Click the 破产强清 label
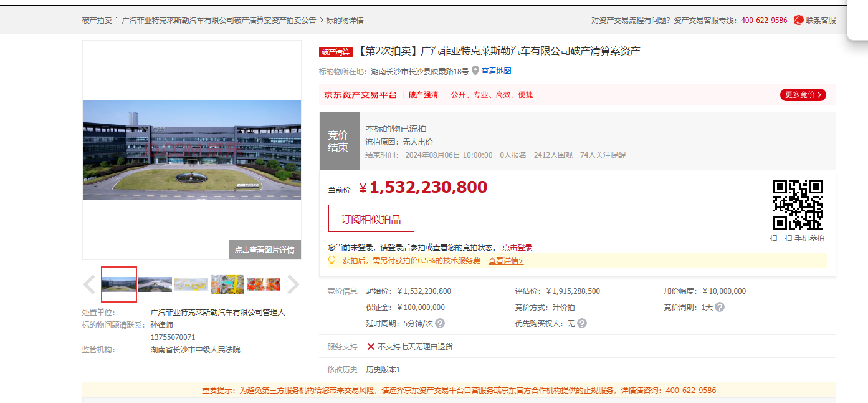868x403 pixels. [x=424, y=95]
